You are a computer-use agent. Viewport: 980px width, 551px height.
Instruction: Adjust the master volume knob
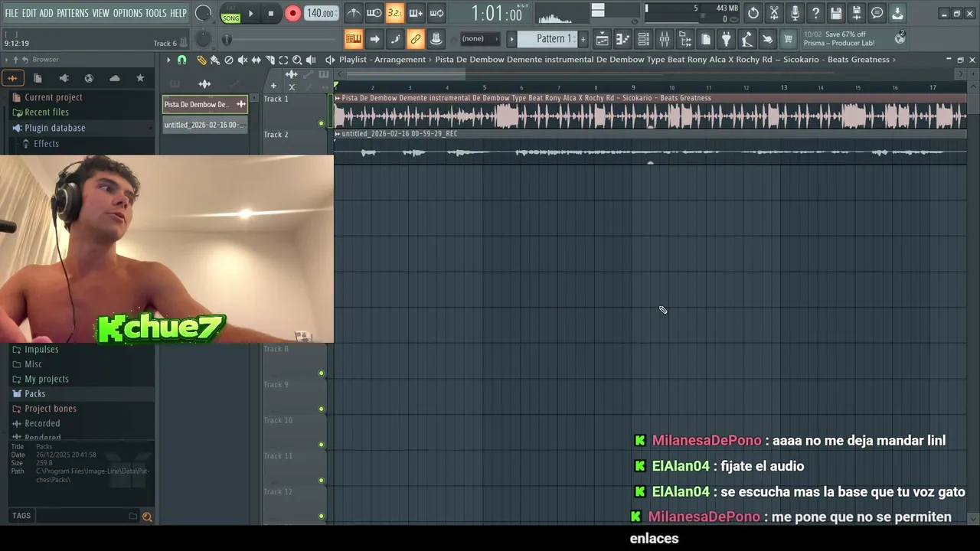[203, 13]
